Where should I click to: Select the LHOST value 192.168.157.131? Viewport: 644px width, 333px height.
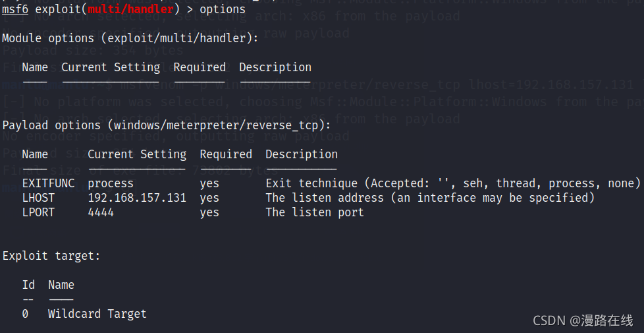[137, 198]
